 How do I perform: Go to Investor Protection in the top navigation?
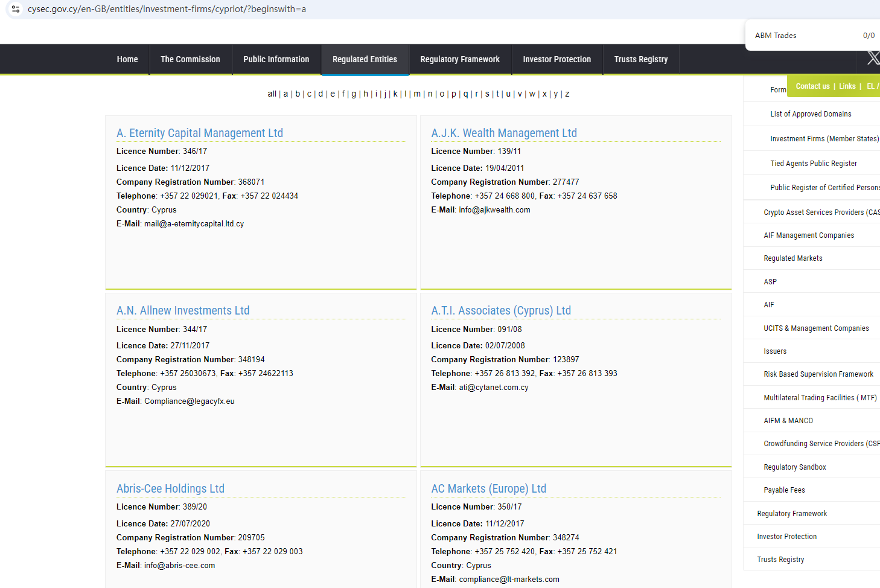[556, 59]
